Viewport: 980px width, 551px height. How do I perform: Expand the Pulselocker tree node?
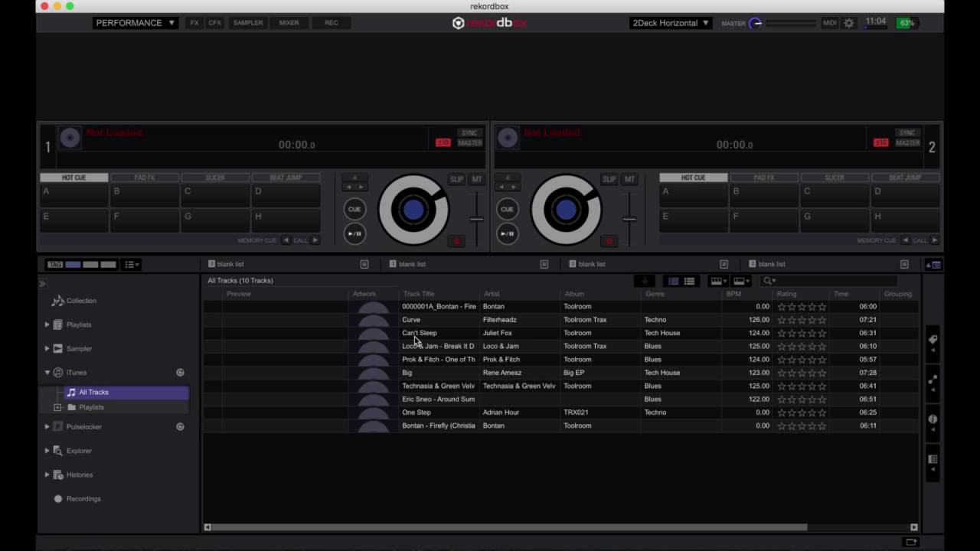tap(47, 427)
